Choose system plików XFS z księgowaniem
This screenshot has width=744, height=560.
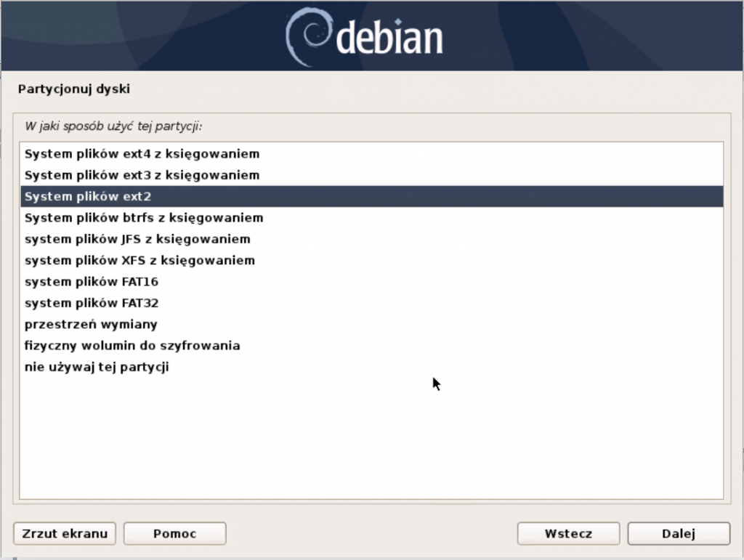coord(139,260)
